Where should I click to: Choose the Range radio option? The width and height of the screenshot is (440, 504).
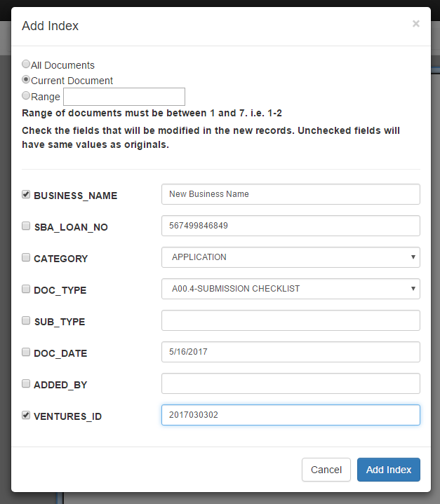coord(26,95)
